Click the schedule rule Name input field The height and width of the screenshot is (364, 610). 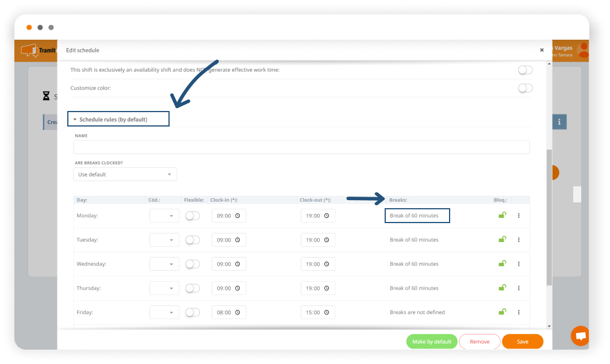coord(301,147)
